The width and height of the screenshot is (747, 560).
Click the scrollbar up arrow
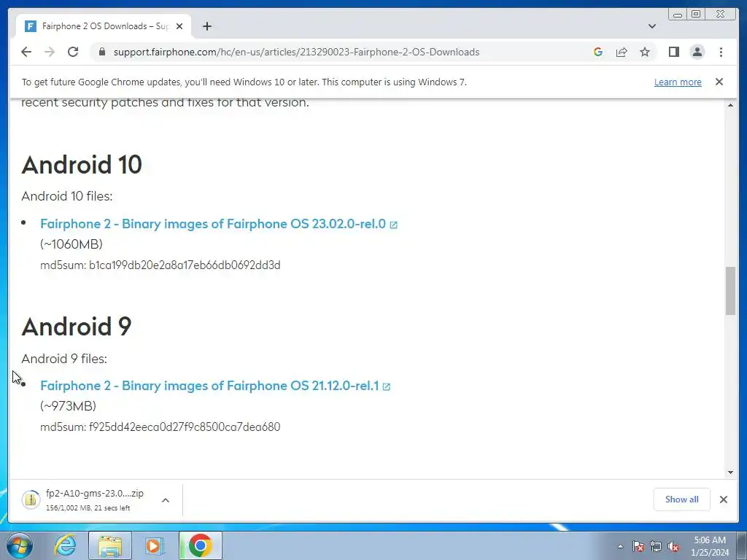click(x=730, y=105)
